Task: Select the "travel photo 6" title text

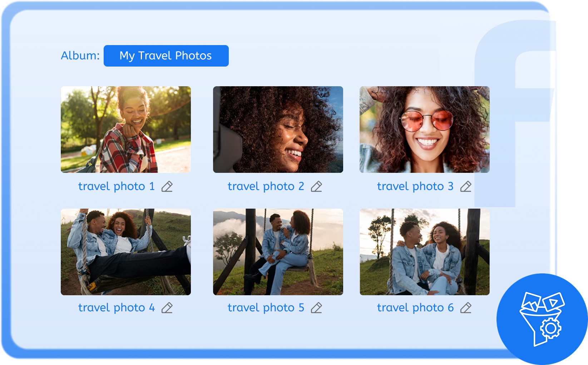Action: 415,308
